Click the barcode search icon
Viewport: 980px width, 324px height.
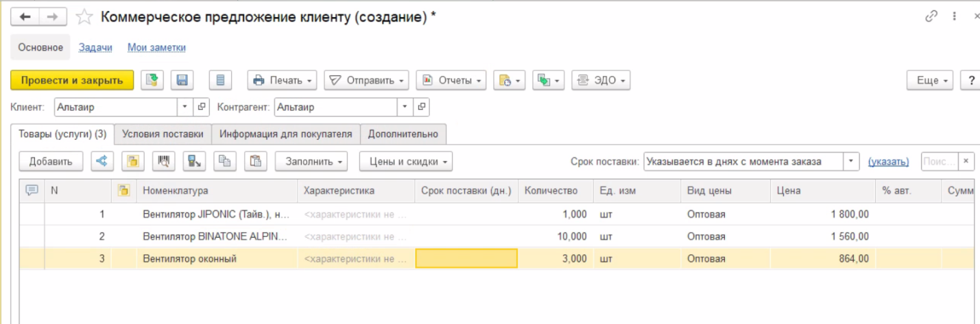(x=163, y=162)
